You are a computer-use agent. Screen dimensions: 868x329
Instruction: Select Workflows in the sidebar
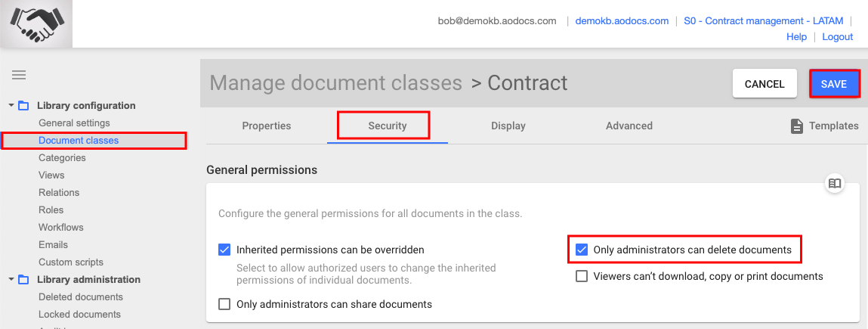tap(61, 227)
